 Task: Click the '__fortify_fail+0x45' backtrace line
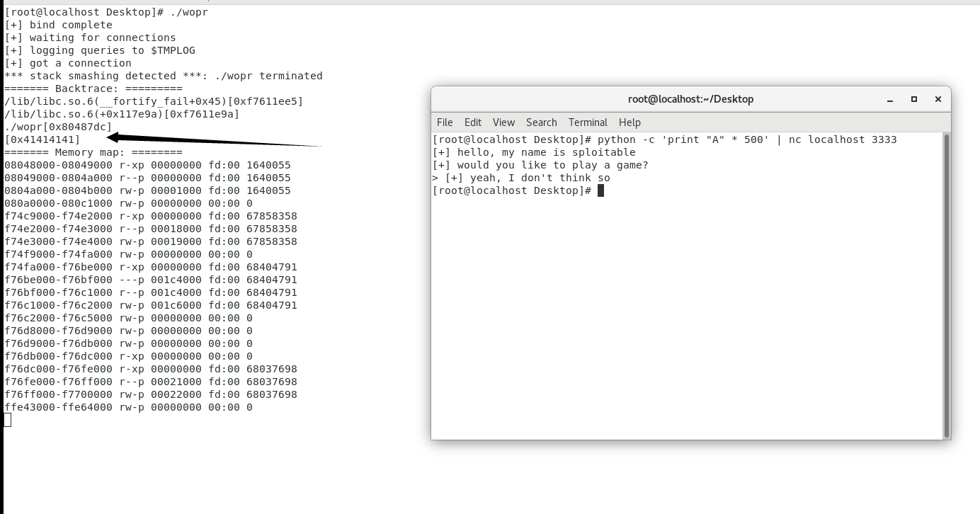point(154,101)
